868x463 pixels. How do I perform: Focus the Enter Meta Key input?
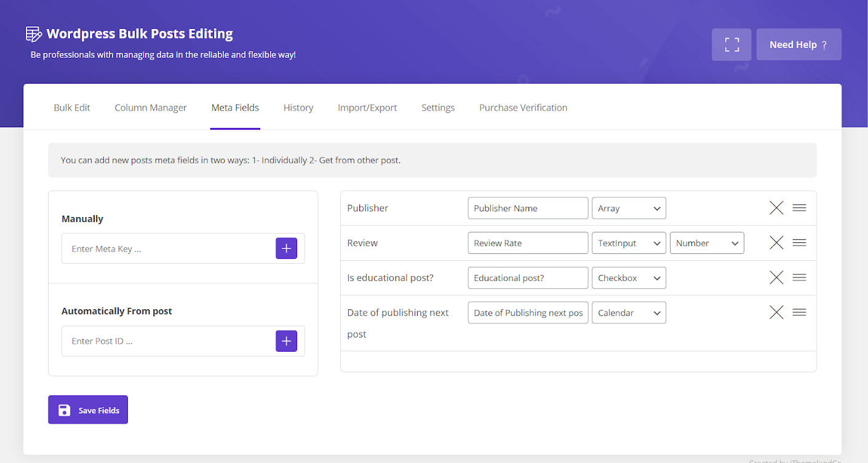[x=169, y=248]
